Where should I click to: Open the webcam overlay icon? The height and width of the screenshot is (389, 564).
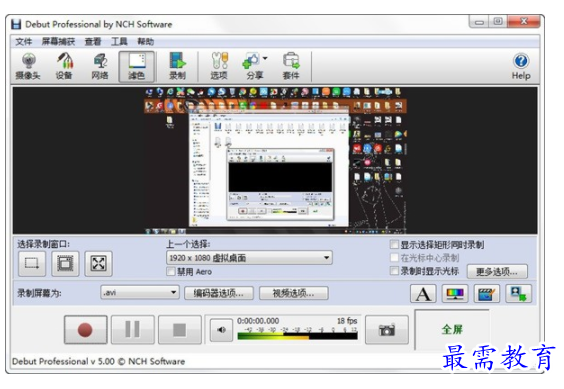518,294
